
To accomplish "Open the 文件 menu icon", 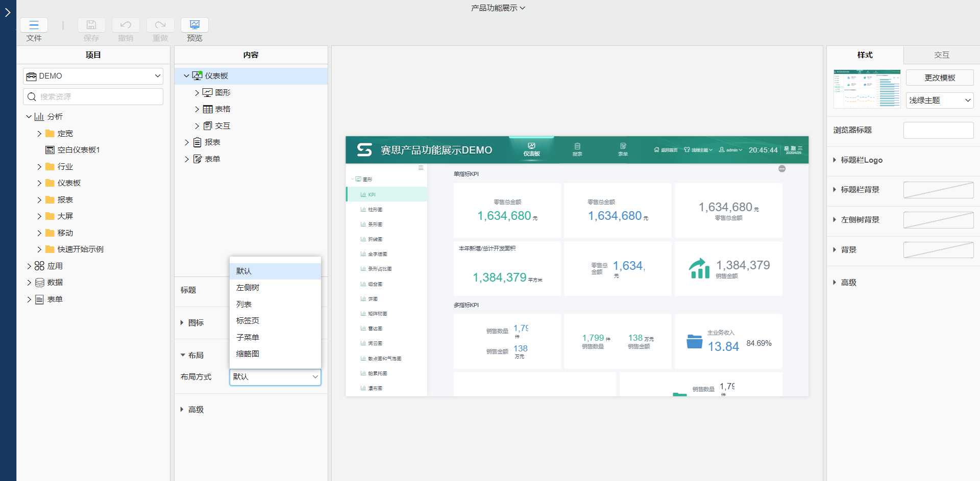I will (x=34, y=25).
